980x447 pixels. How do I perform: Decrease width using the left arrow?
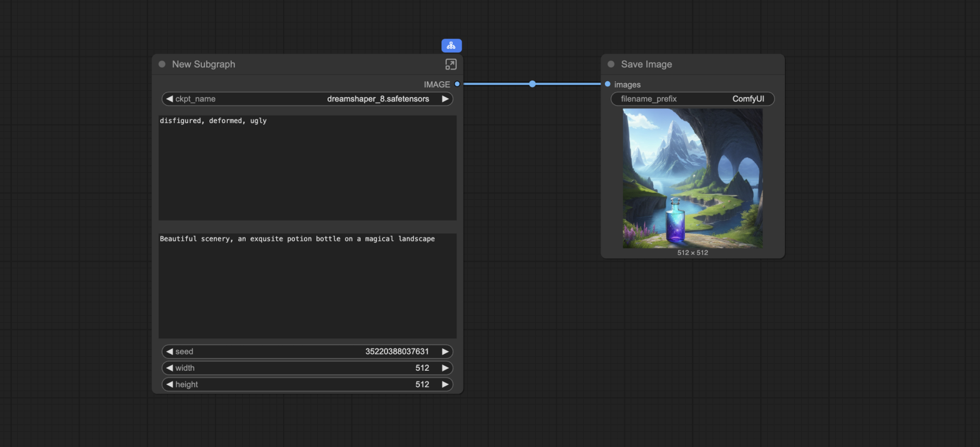(x=169, y=368)
